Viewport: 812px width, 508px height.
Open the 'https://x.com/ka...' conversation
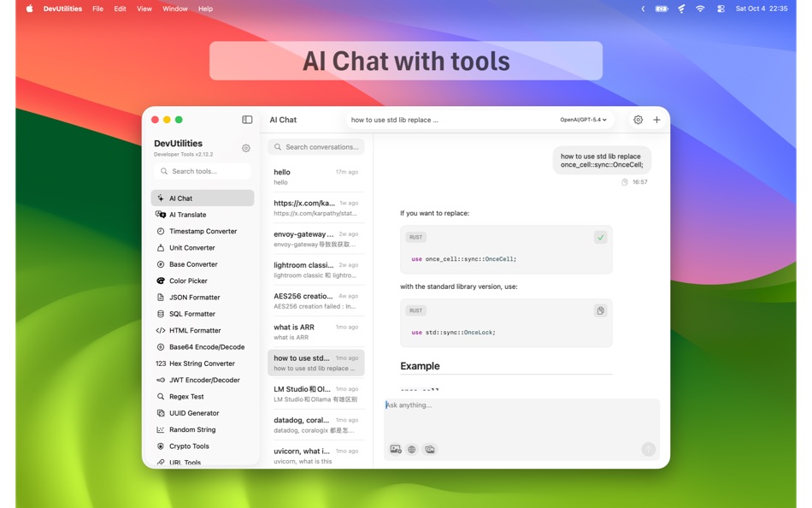[x=316, y=208]
